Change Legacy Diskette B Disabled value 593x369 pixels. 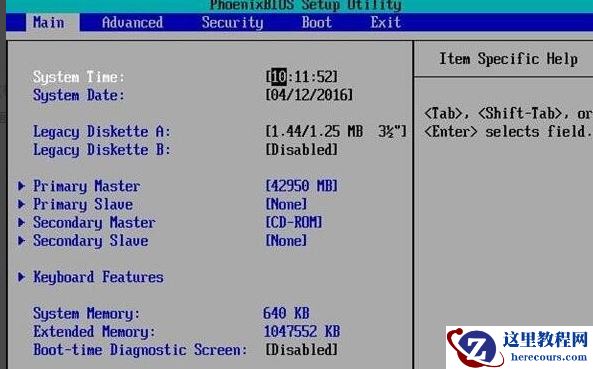tap(301, 150)
